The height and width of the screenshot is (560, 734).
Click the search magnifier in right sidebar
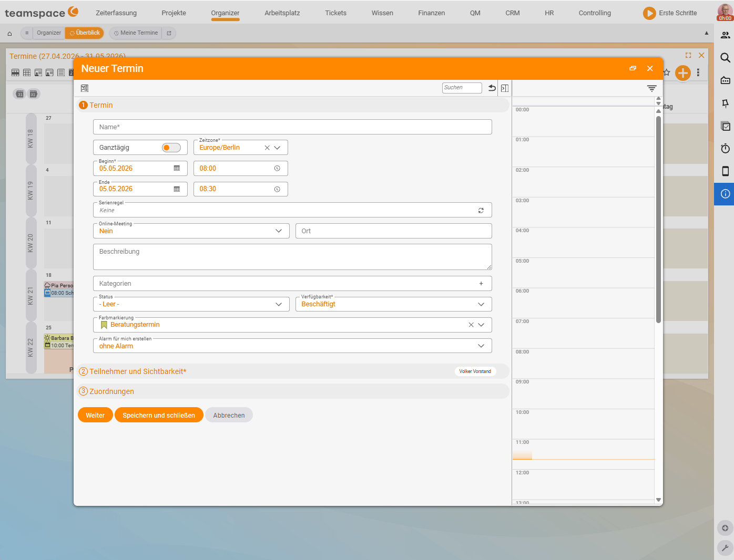[x=725, y=58]
